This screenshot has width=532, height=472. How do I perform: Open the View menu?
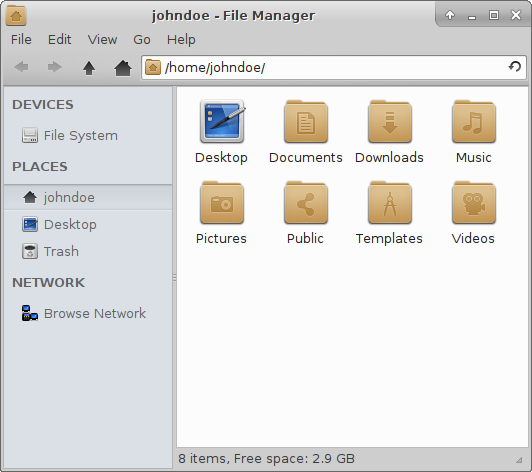(x=102, y=40)
